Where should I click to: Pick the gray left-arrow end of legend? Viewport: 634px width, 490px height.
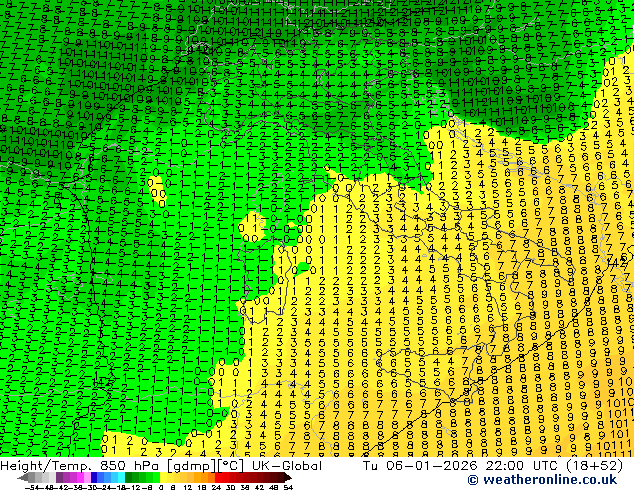pyautogui.click(x=22, y=478)
